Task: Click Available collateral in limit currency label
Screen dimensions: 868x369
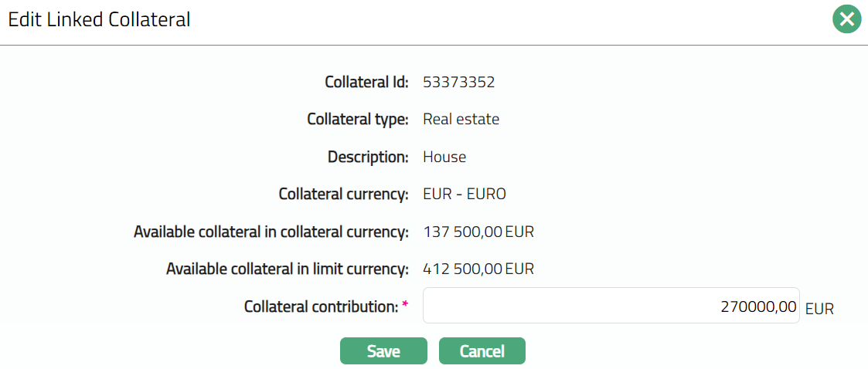Action: (287, 269)
